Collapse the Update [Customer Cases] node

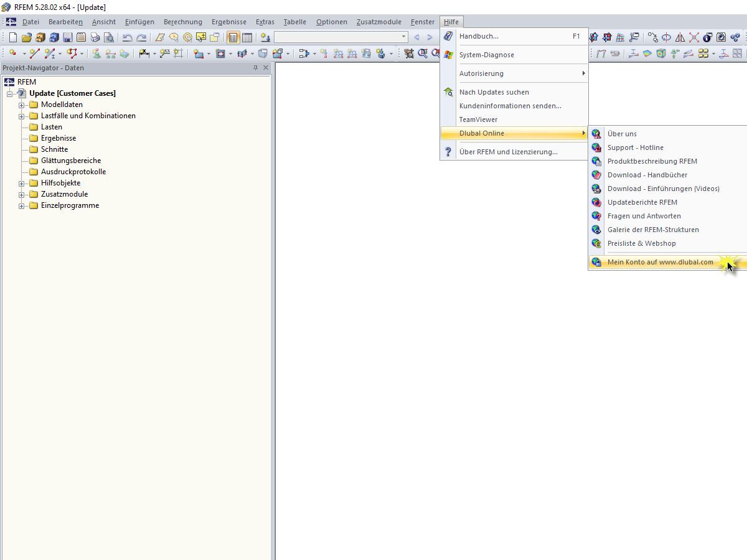(10, 93)
